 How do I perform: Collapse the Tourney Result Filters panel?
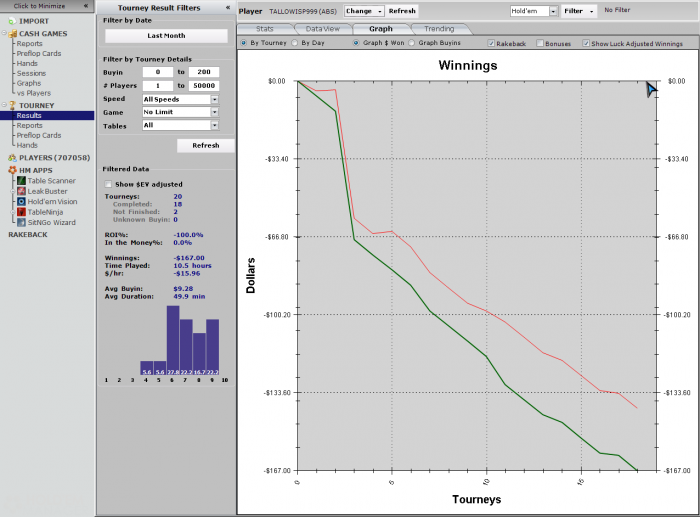(x=229, y=7)
